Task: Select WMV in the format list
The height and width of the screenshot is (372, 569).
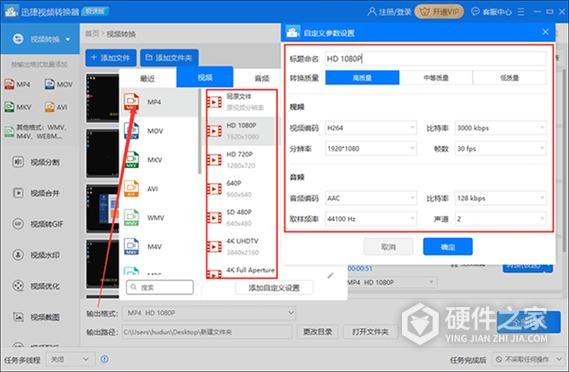Action: tap(159, 218)
